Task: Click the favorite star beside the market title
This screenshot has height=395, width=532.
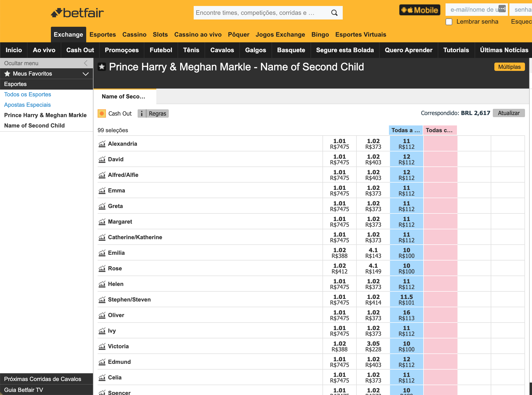Action: pos(102,67)
